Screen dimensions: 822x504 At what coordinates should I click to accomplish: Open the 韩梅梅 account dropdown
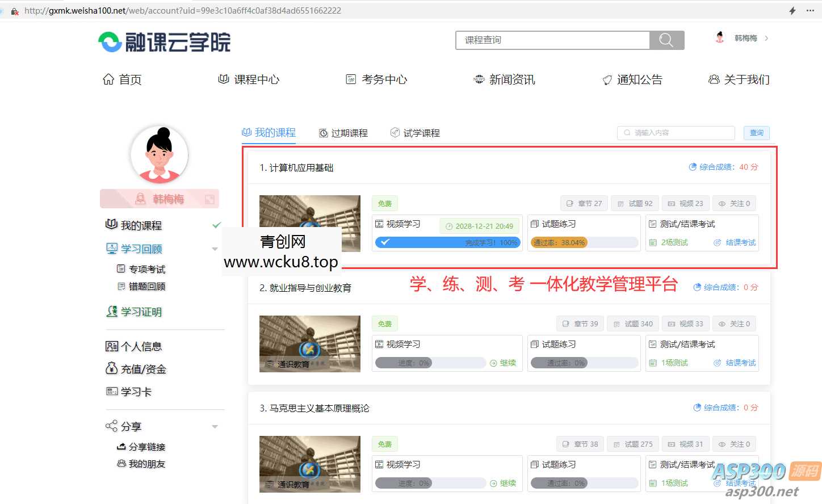pos(745,38)
